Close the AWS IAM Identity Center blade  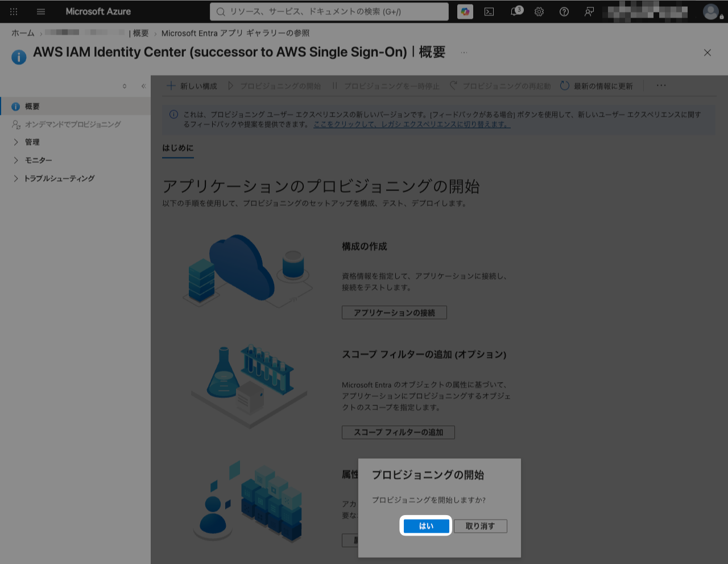tap(708, 52)
